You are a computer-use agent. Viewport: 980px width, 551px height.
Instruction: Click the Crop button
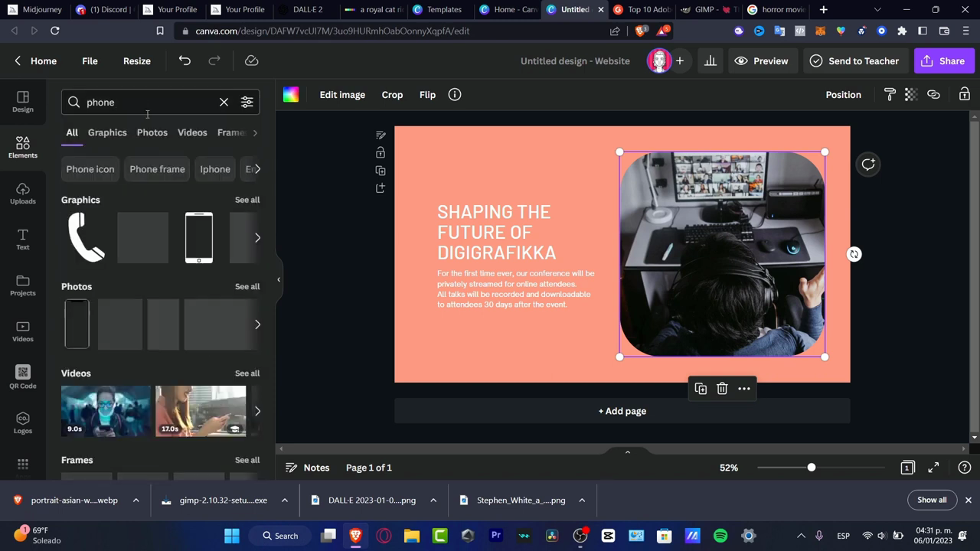point(392,95)
